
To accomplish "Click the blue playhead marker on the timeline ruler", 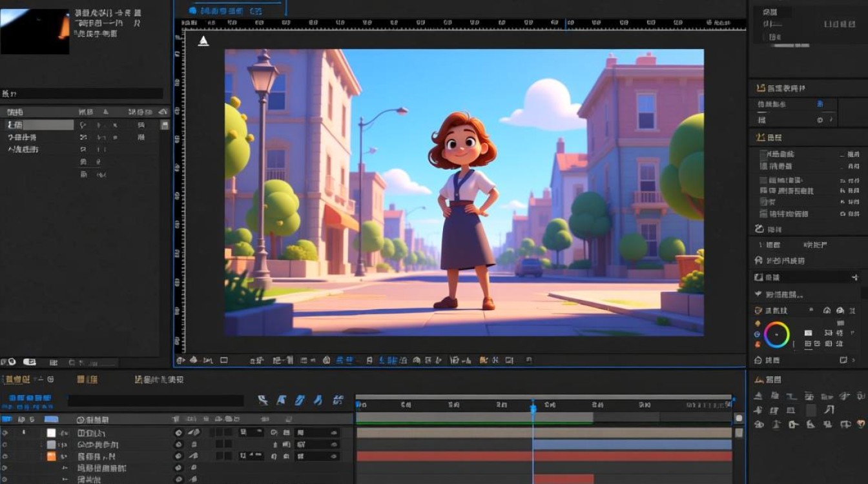I will (533, 408).
